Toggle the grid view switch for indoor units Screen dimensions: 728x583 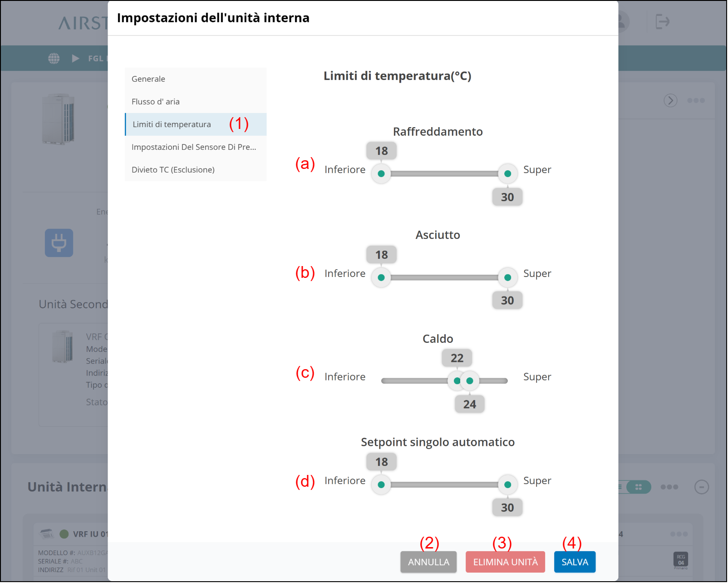point(638,487)
